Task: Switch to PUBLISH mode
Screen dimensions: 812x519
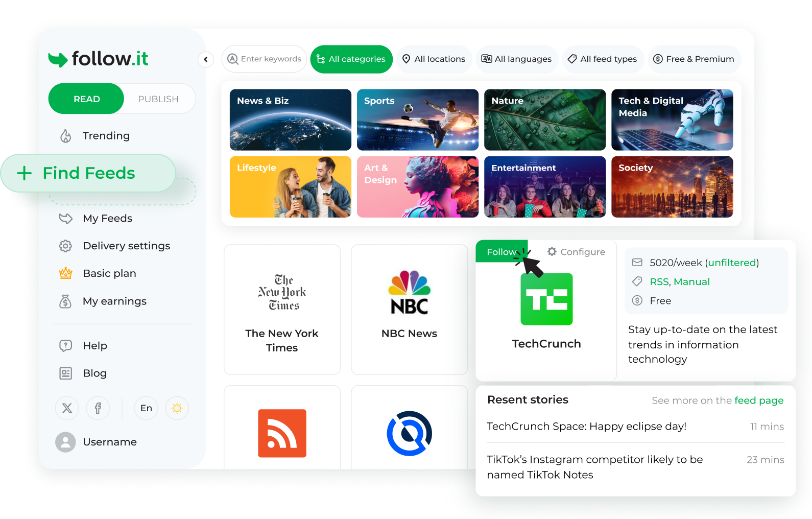Action: coord(158,99)
